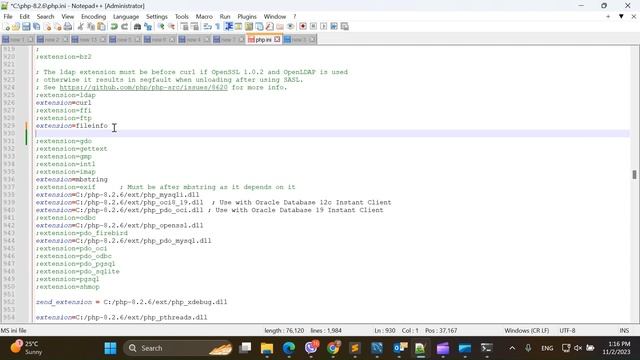Open the tab list dropdown arrow
This screenshot has width=640, height=360.
point(621,16)
